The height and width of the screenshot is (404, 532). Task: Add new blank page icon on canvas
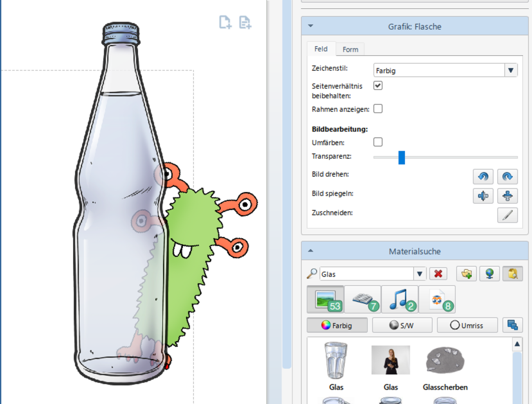[x=225, y=23]
